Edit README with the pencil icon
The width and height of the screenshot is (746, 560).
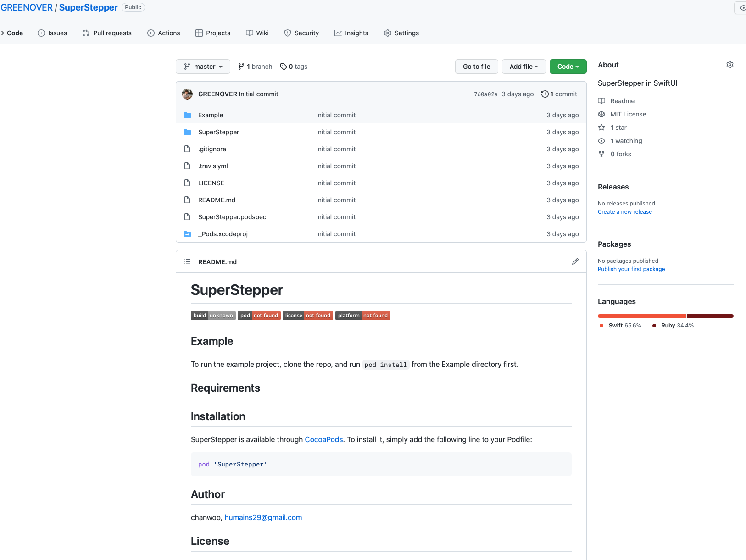(x=575, y=261)
